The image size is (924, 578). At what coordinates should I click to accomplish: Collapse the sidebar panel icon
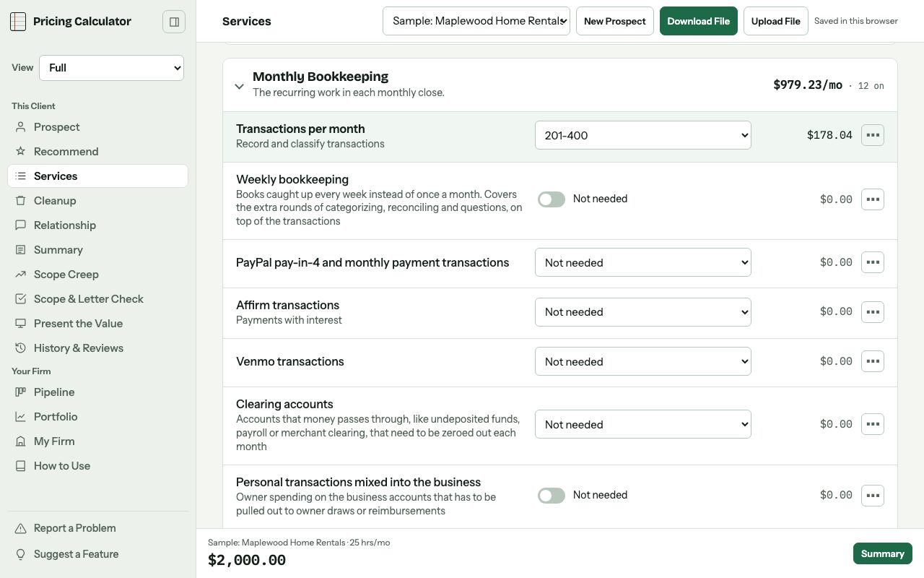click(x=174, y=22)
